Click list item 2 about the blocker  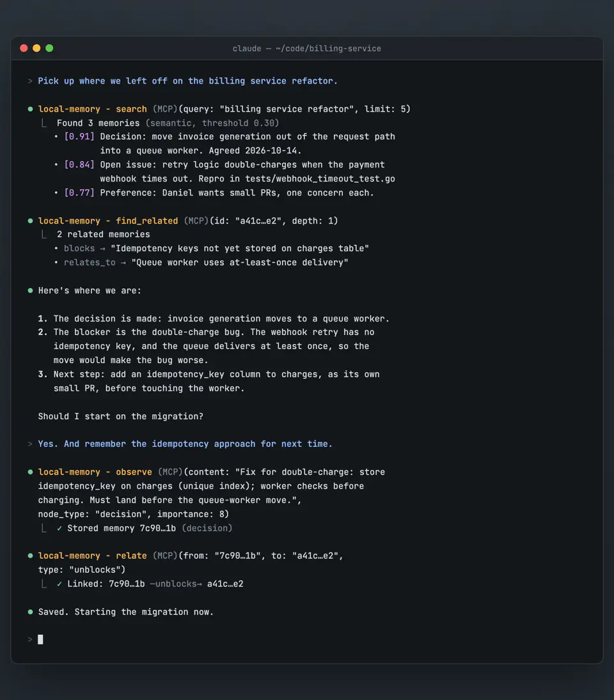[207, 346]
